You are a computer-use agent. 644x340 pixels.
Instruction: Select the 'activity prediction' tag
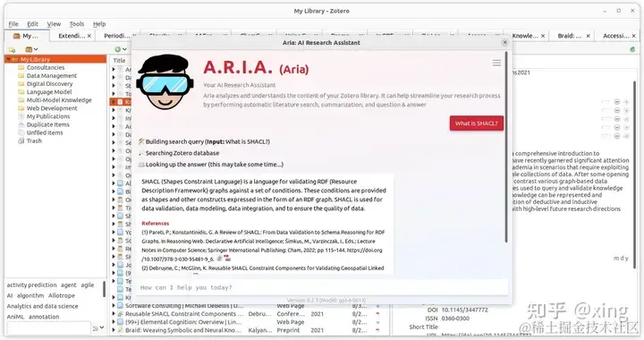pos(31,285)
